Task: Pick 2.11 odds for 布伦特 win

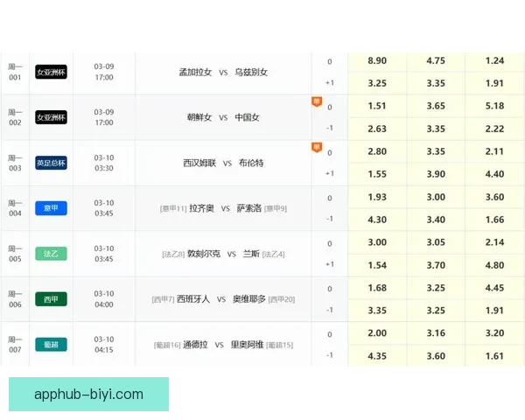Action: tap(494, 151)
